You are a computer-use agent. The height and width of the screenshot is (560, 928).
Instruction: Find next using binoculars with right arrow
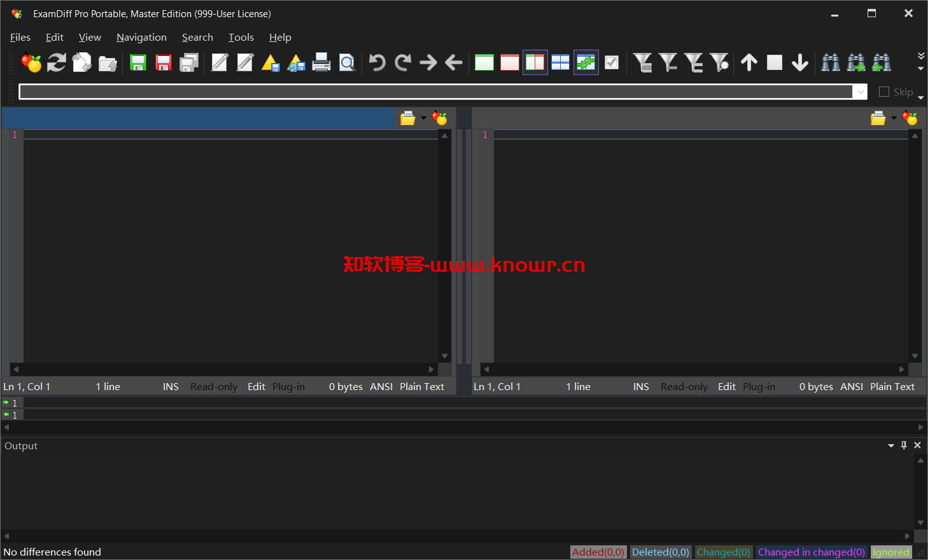(x=856, y=62)
